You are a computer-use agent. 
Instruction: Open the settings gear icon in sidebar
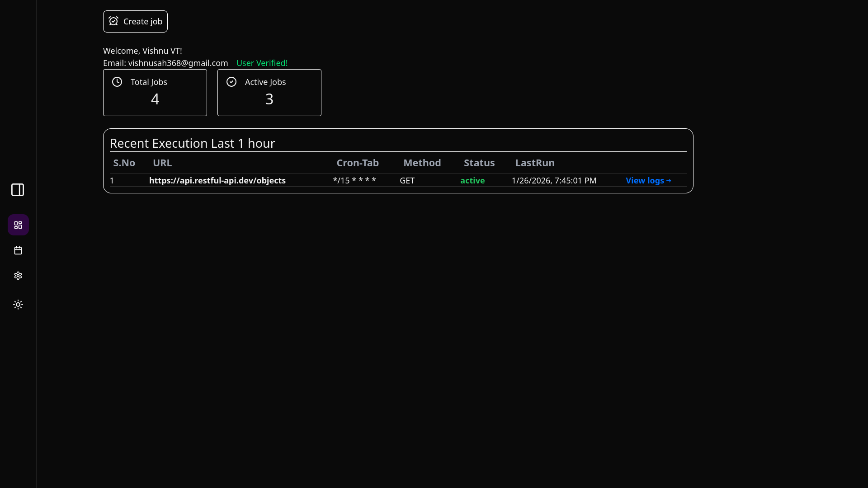coord(18,276)
